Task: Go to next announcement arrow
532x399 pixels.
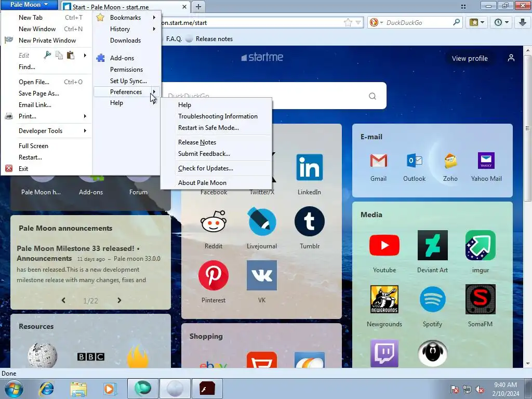Action: pyautogui.click(x=119, y=300)
